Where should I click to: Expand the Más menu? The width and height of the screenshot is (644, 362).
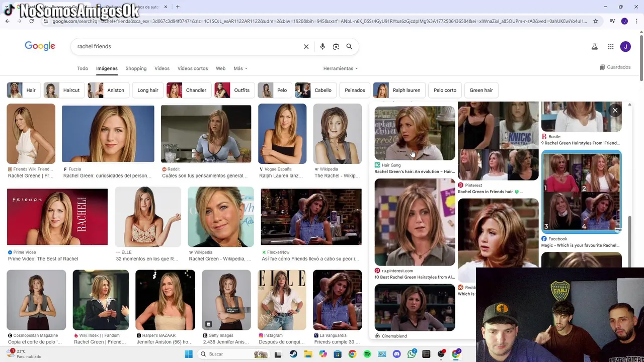[x=240, y=68]
